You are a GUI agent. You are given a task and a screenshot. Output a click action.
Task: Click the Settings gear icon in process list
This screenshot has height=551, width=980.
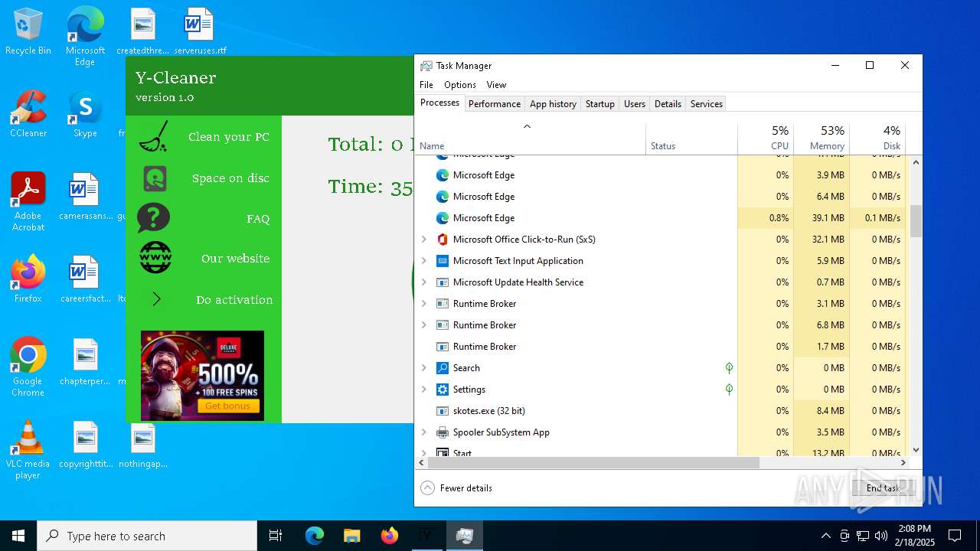tap(442, 390)
